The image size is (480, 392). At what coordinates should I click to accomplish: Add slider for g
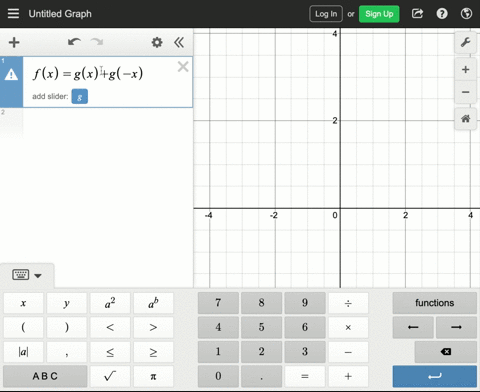tap(80, 96)
